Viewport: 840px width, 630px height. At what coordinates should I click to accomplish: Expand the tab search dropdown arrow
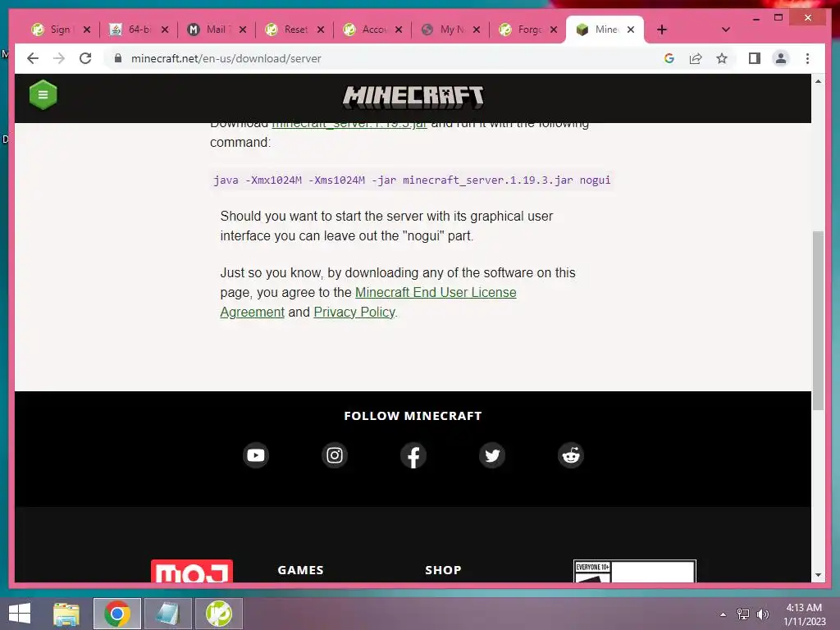coord(725,30)
